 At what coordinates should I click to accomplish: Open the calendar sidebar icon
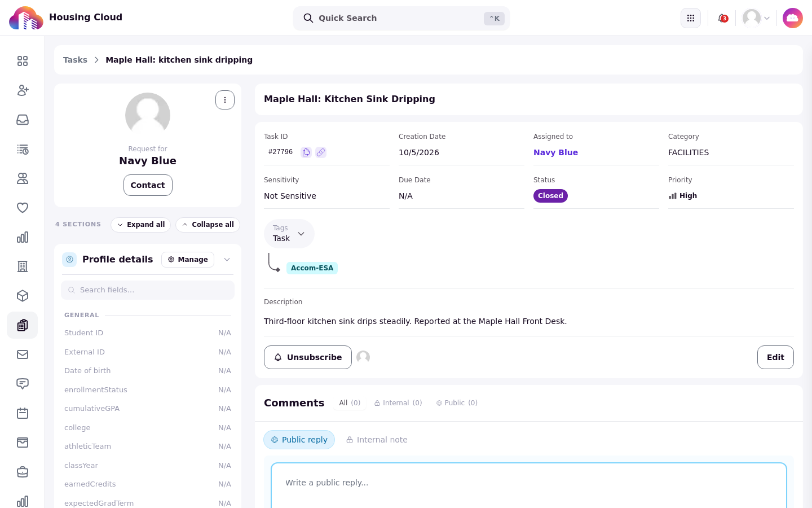23,413
